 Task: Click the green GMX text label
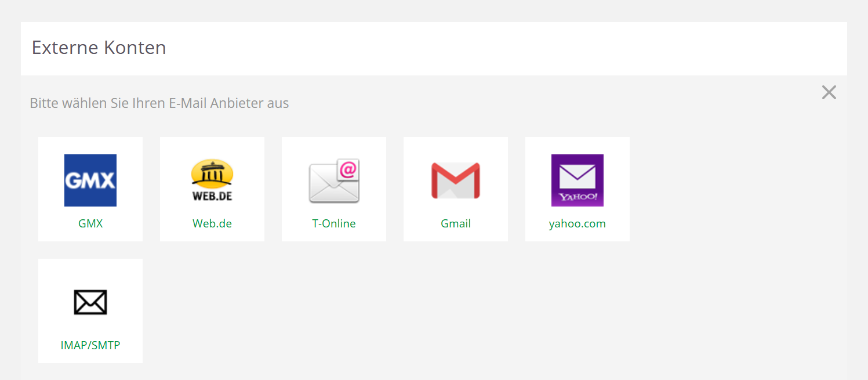coord(90,223)
